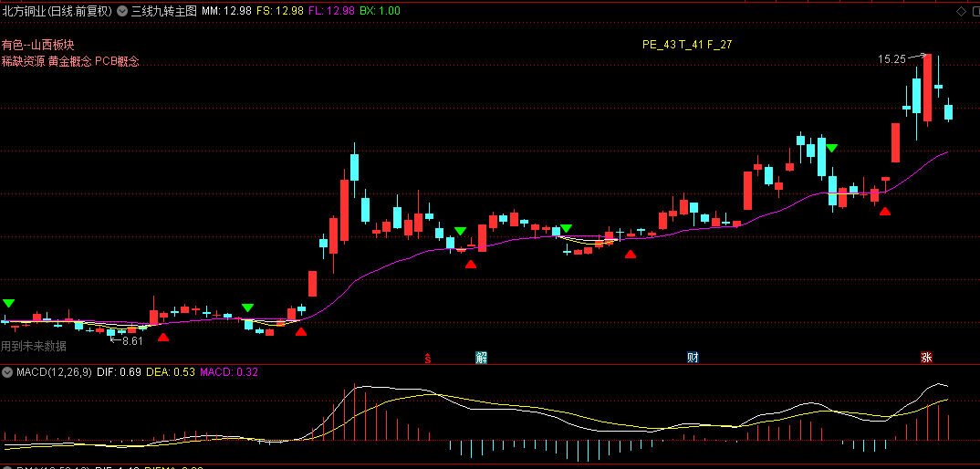Open the 三线九转主图 indicator dropdown arrow

pos(121,11)
